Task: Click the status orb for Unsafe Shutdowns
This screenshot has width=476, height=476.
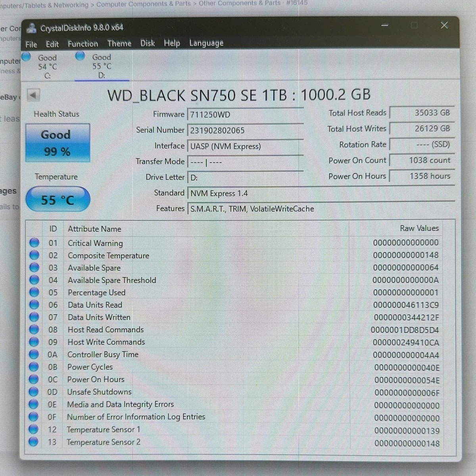Action: coord(34,392)
